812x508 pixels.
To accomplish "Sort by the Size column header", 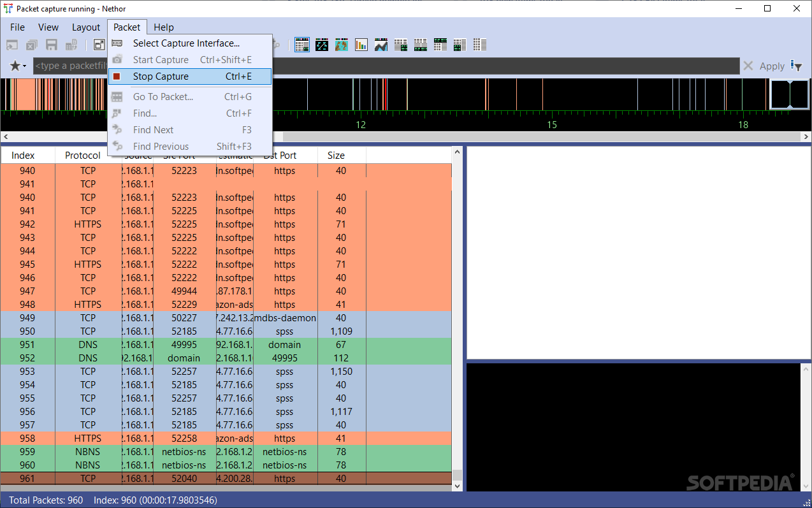I will (342, 156).
